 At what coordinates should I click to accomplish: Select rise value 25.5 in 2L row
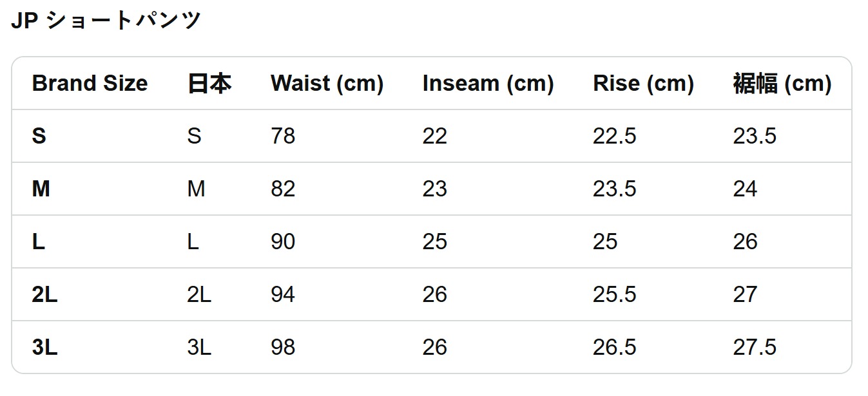click(x=614, y=294)
